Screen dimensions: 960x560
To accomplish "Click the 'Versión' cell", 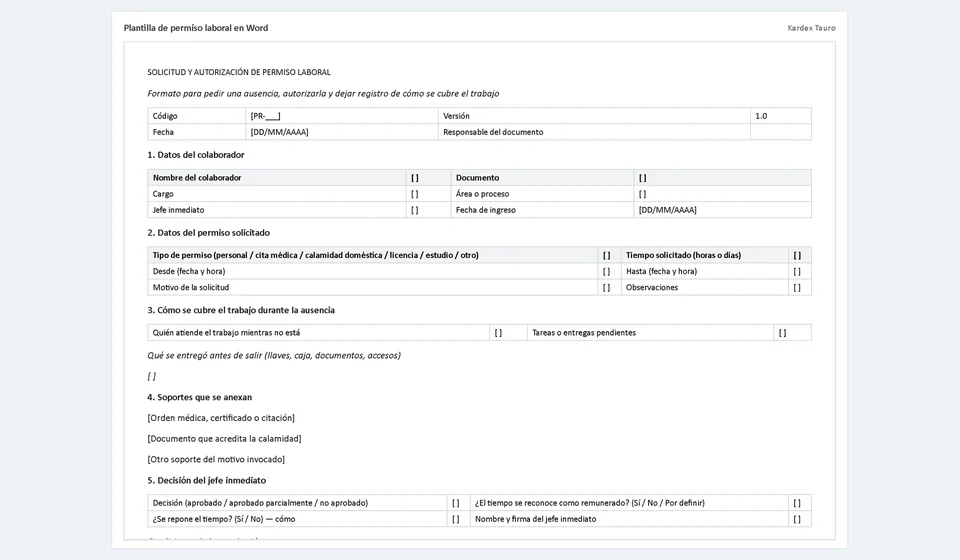I will coord(594,116).
